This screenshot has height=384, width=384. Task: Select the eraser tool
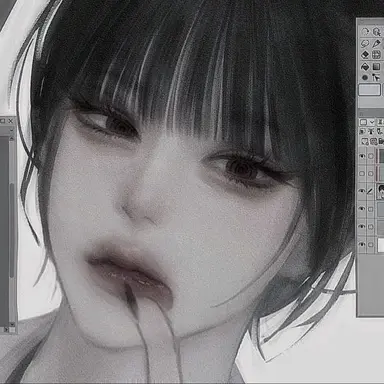tap(366, 55)
